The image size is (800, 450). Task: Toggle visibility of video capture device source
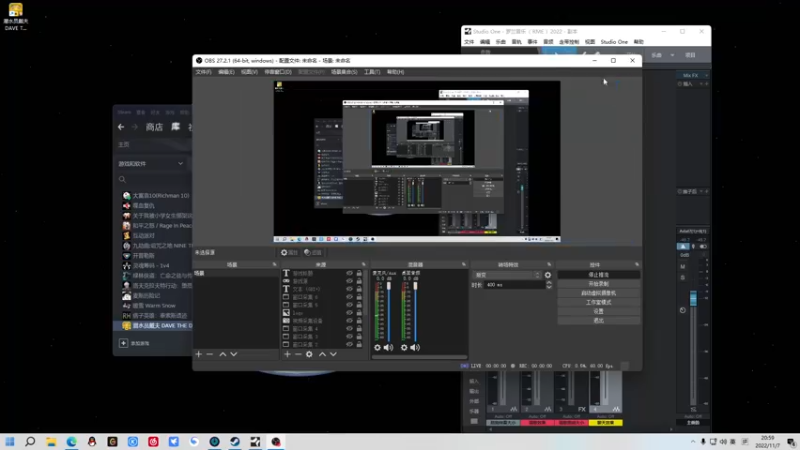pos(349,321)
